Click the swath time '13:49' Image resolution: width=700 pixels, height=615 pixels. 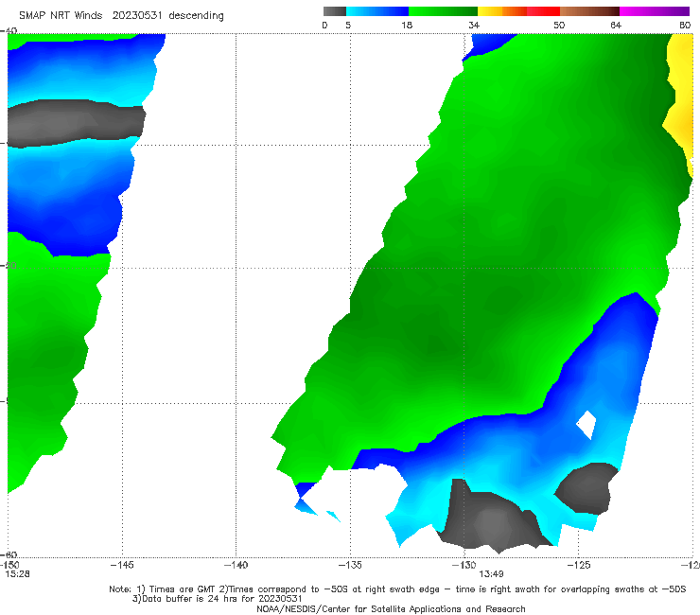click(x=491, y=574)
